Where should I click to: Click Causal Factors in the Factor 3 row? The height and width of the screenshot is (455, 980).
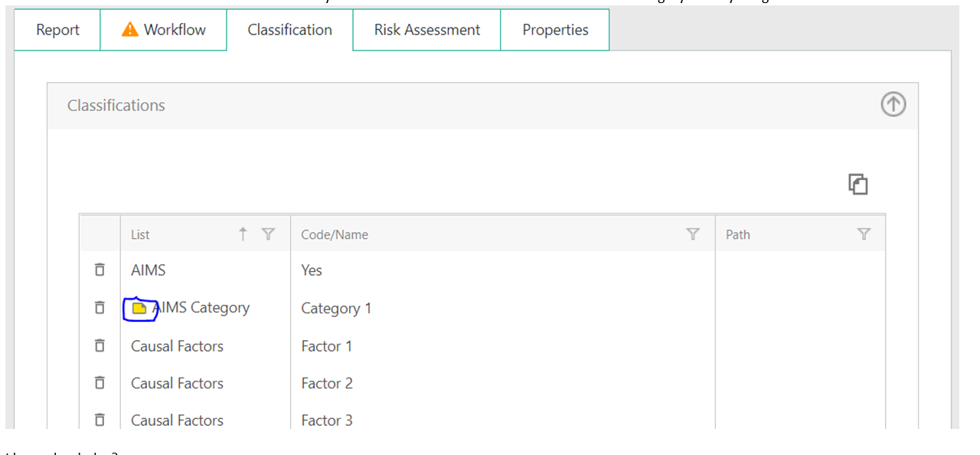click(x=177, y=420)
